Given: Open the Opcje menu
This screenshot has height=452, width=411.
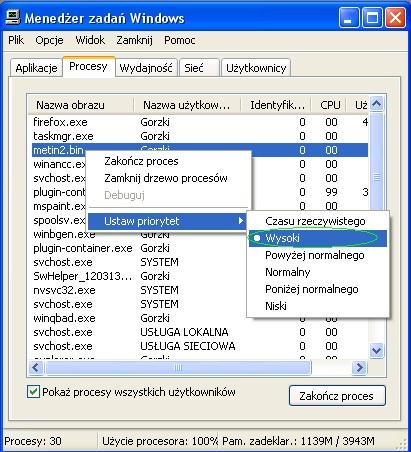Looking at the screenshot, I should pos(49,40).
